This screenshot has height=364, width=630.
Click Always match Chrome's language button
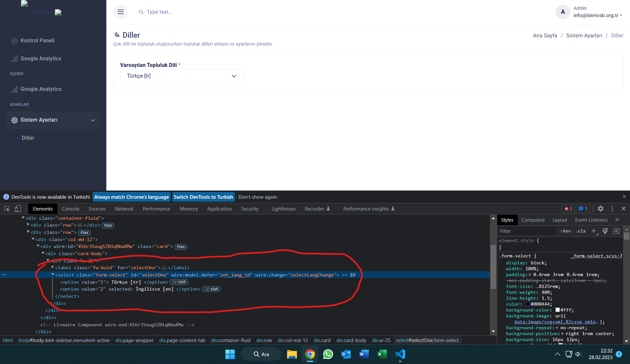coord(132,197)
